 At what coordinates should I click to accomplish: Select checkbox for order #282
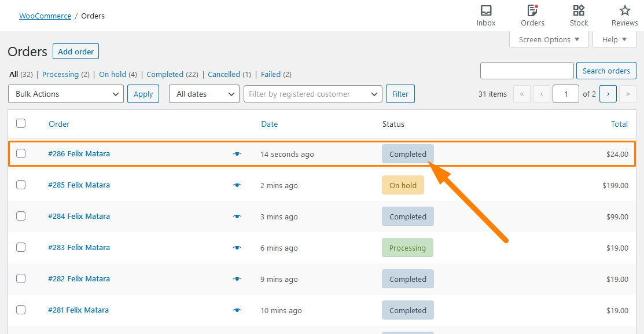21,278
